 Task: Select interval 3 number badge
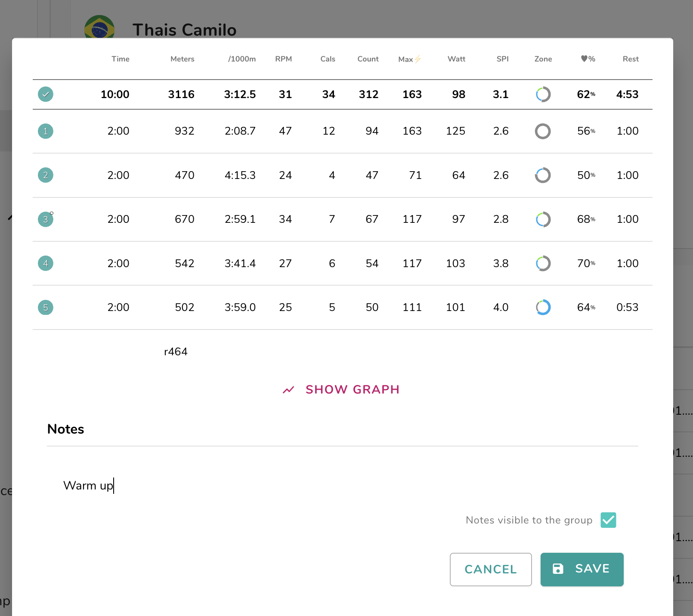(x=46, y=219)
